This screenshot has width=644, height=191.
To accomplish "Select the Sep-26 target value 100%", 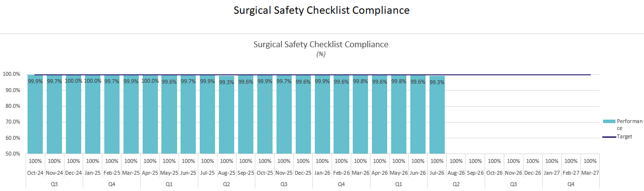I will [475, 161].
